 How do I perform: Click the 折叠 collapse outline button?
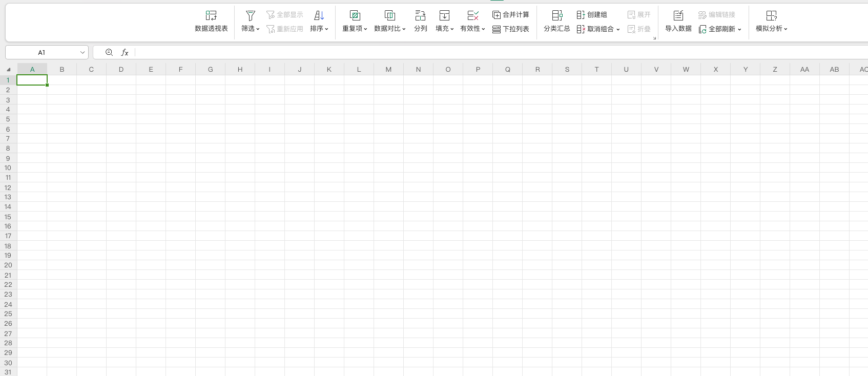pyautogui.click(x=639, y=29)
